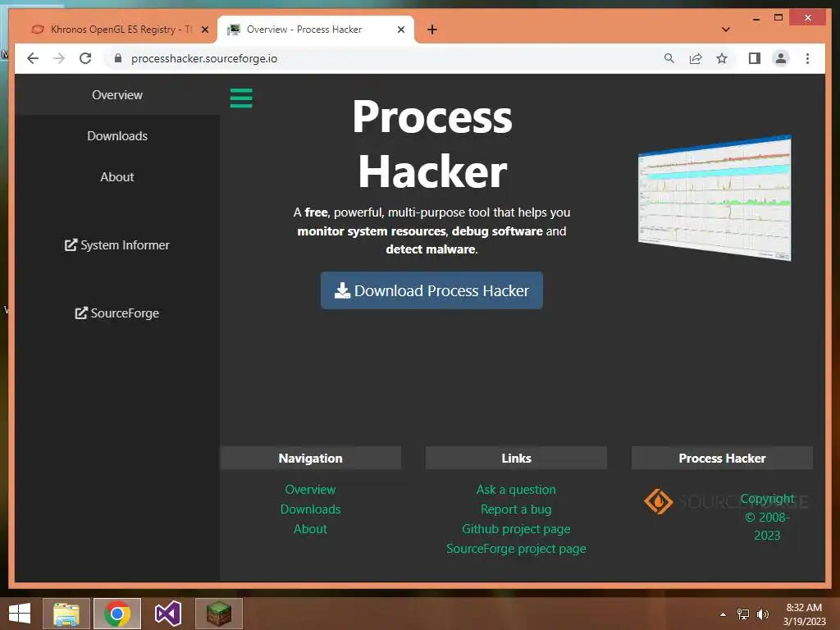Close the Khronos OpenGL ES Registry tab
Viewport: 840px width, 630px height.
click(x=204, y=30)
